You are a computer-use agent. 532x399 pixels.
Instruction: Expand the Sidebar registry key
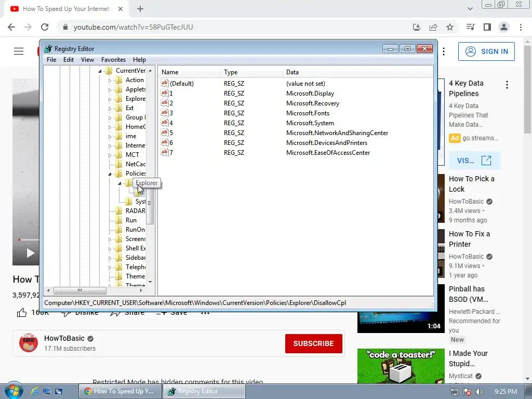(x=110, y=258)
